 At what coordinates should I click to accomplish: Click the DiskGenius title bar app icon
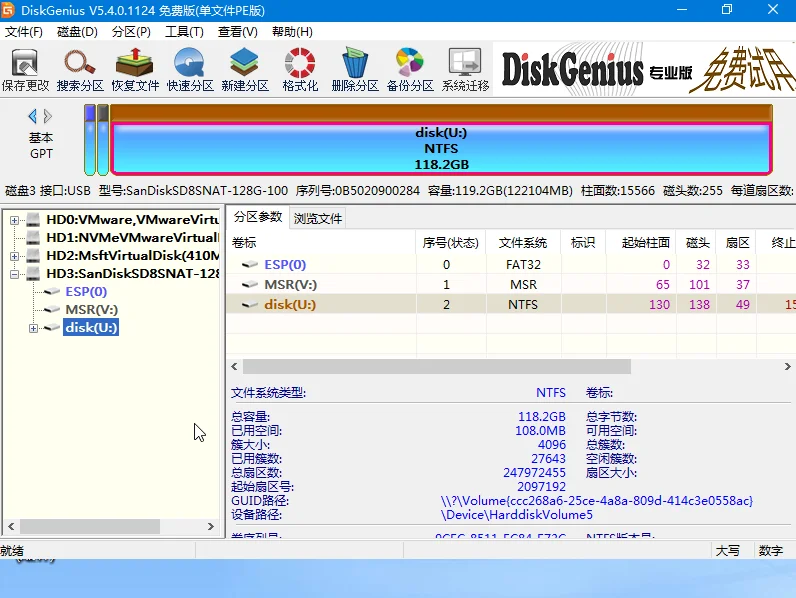8,10
